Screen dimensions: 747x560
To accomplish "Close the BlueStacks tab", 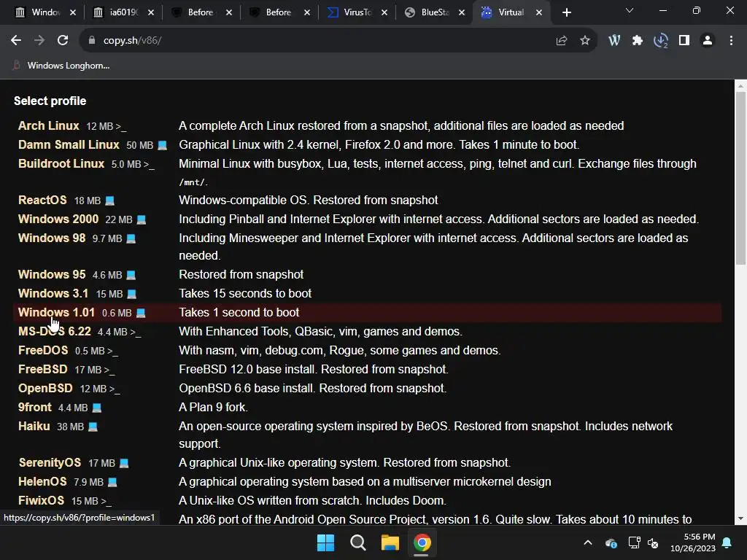I will tap(462, 12).
